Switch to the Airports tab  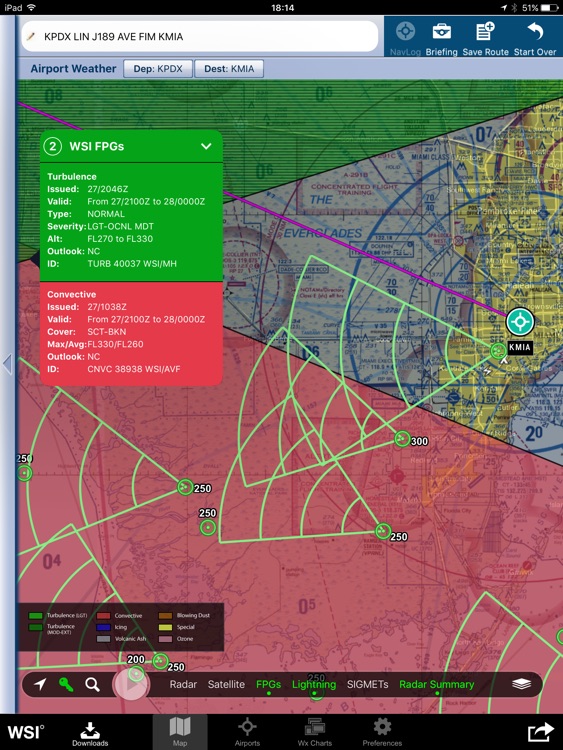point(247,732)
